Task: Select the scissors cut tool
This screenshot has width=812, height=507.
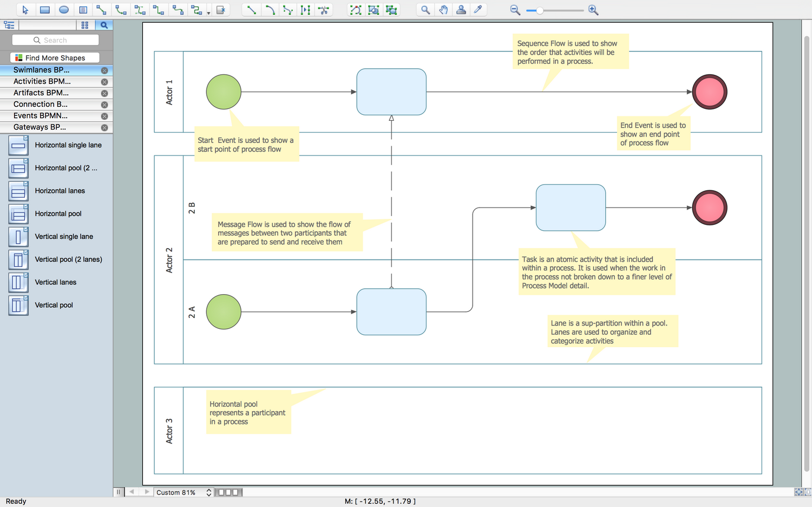Action: [x=324, y=10]
